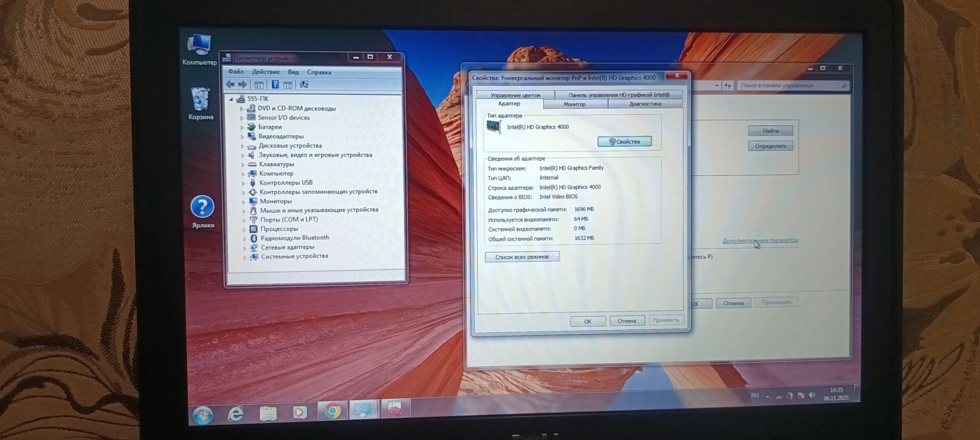The height and width of the screenshot is (440, 980).
Task: Click the Scan for hardware changes toolbar icon
Action: coord(304,85)
